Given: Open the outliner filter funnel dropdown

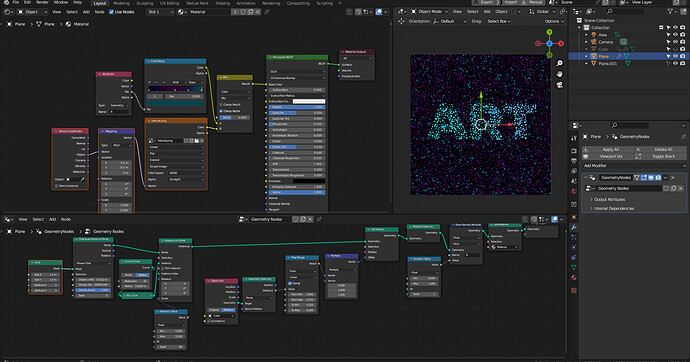Looking at the screenshot, I should pyautogui.click(x=672, y=12).
